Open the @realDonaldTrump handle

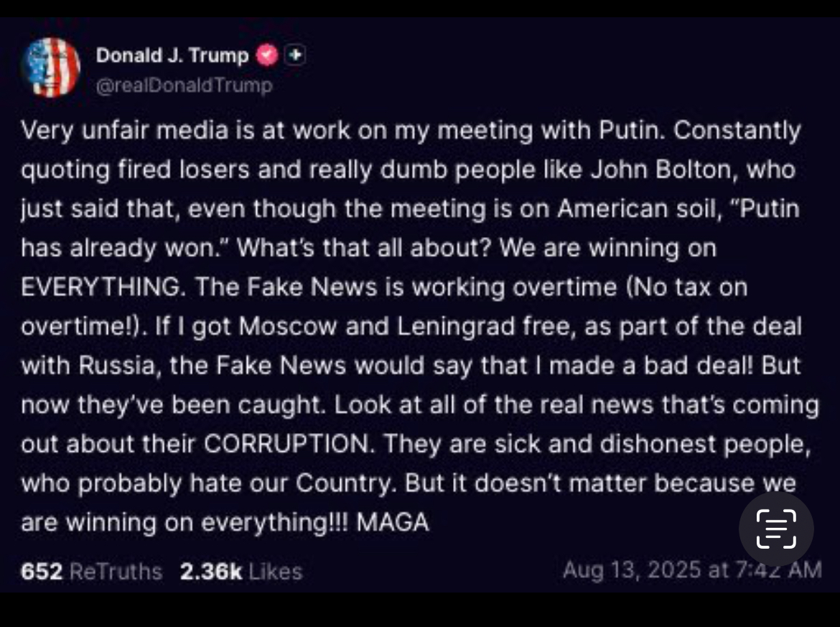pos(185,85)
